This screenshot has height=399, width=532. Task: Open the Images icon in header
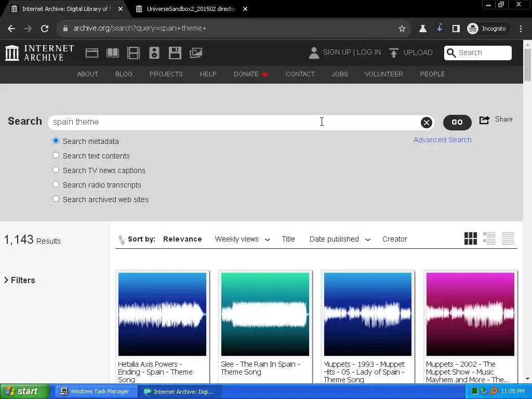[x=196, y=53]
